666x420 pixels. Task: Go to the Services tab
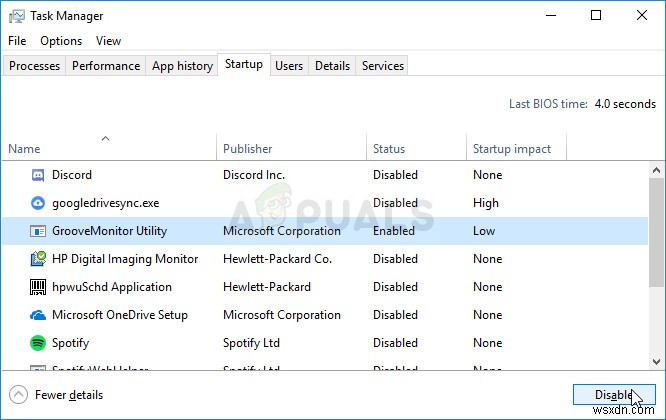point(383,66)
